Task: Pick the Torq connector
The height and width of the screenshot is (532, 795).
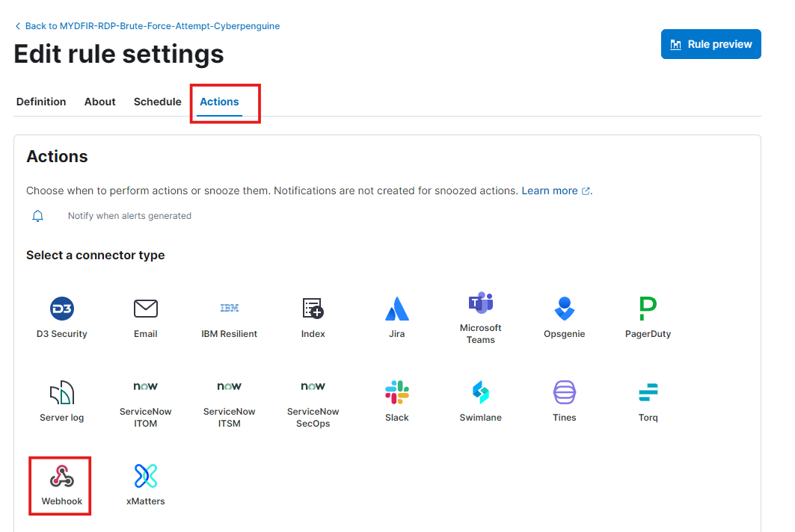Action: [648, 401]
